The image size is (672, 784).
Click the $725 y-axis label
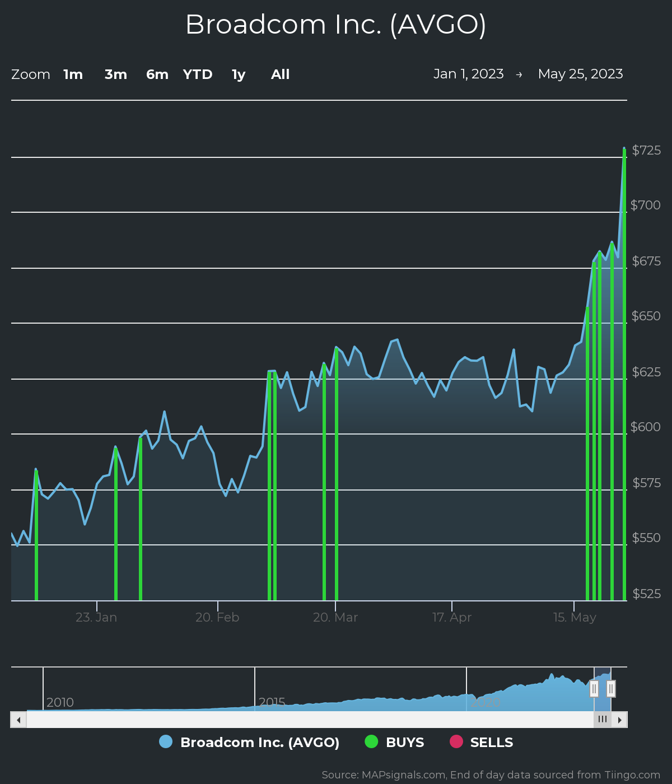(646, 150)
